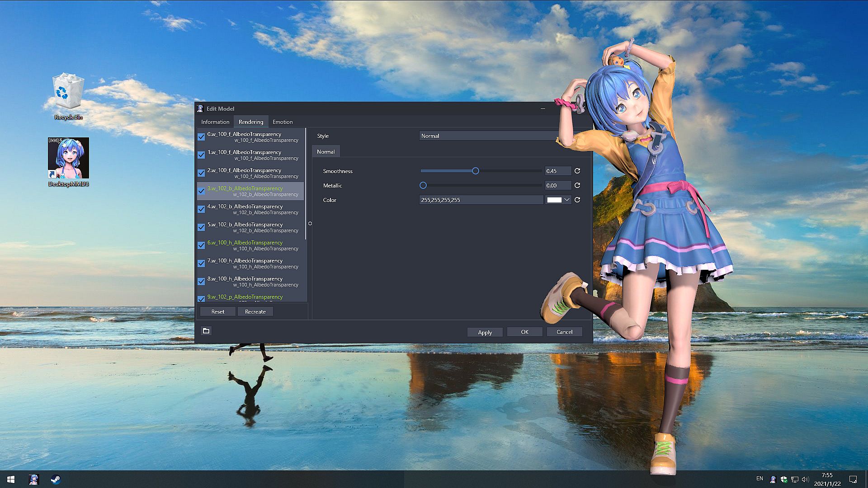This screenshot has width=868, height=488.
Task: Click the Color value text field
Action: [481, 200]
